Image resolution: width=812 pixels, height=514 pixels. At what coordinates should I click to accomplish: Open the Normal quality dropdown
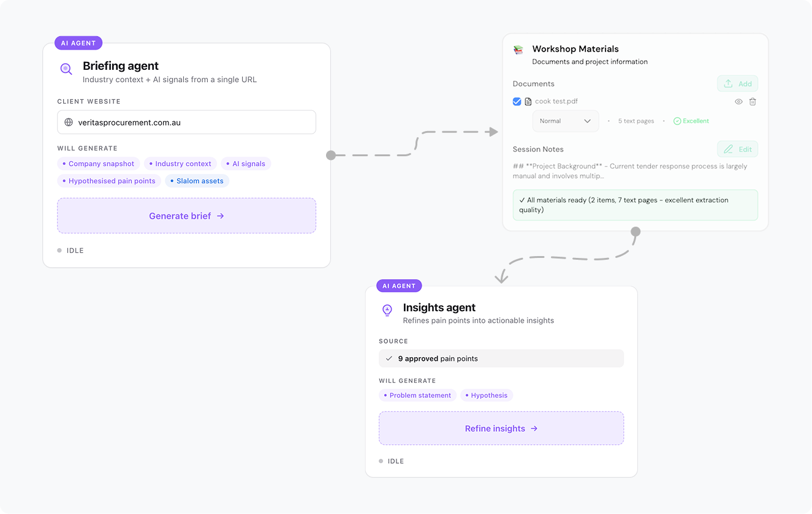[x=566, y=121]
